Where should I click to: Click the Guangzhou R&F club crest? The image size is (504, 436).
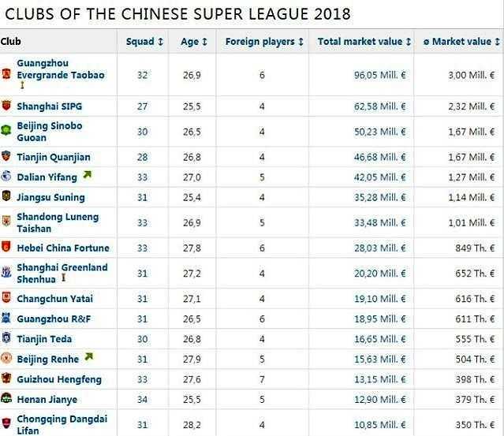(6, 318)
